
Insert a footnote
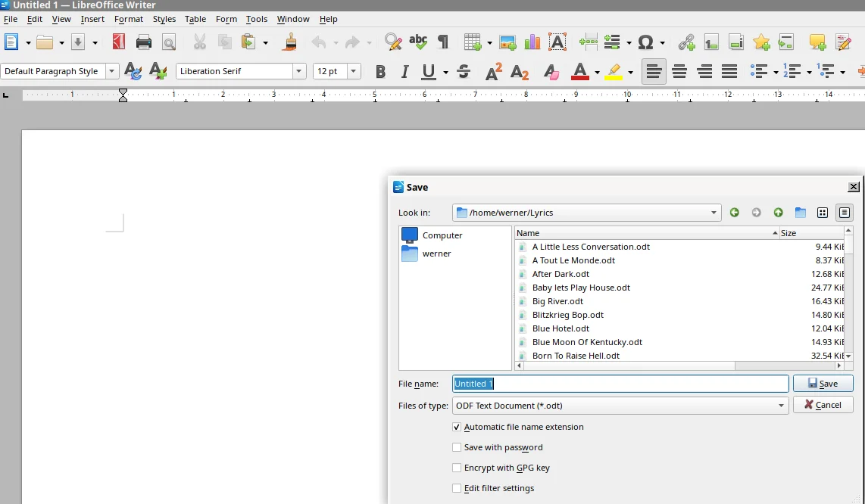pyautogui.click(x=711, y=42)
